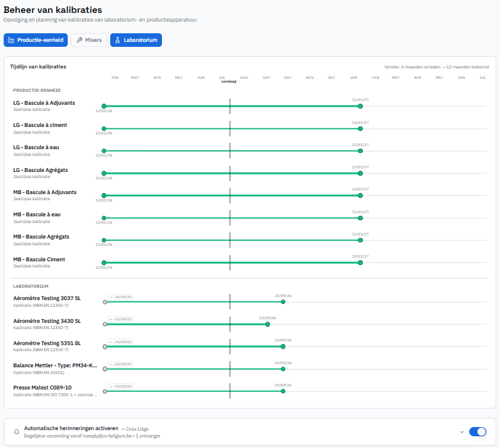This screenshot has width=500, height=448.
Task: Toggle off automatische herinneringen switch
Action: (x=477, y=432)
